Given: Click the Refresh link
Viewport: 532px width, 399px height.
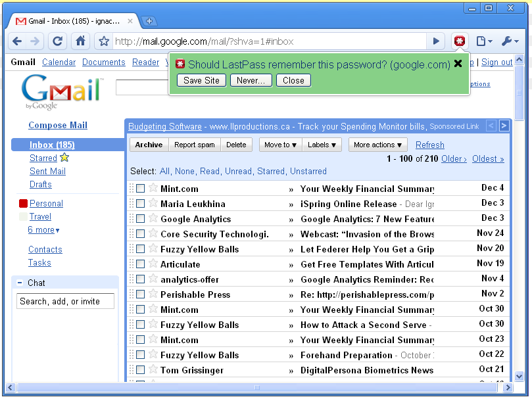Looking at the screenshot, I should [430, 145].
